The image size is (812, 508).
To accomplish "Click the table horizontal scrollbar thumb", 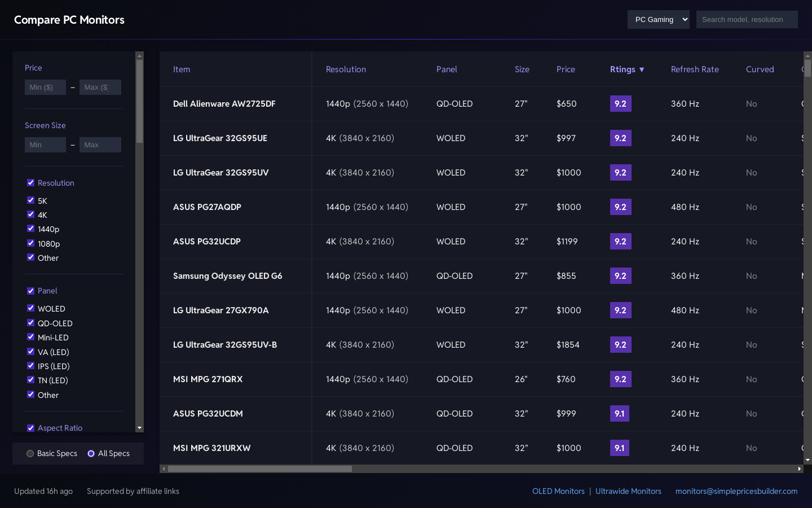I will (260, 469).
